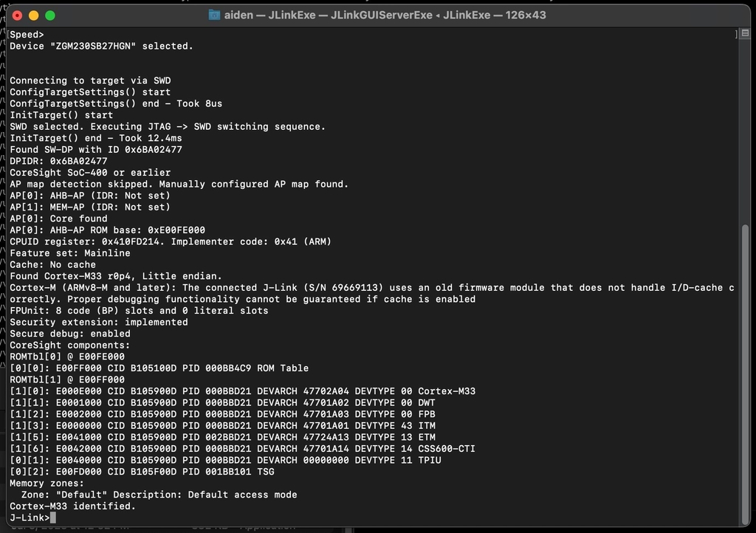Click 'ROMTbl[1] @ E00FF000' line
This screenshot has height=533, width=756.
tap(67, 380)
